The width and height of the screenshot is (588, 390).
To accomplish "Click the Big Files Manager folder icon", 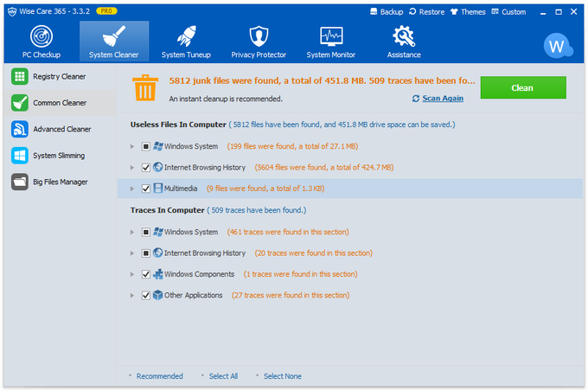I will coord(20,182).
